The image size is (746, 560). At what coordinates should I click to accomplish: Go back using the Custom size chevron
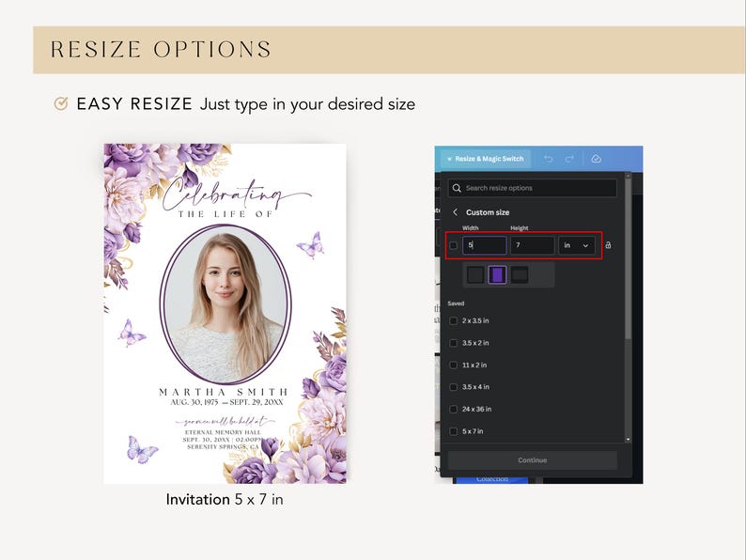[455, 212]
